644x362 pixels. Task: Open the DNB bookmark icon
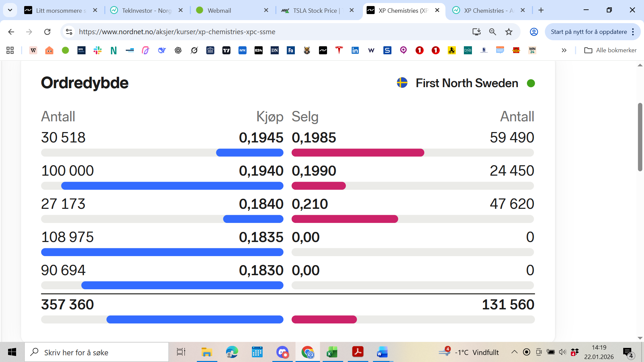468,50
